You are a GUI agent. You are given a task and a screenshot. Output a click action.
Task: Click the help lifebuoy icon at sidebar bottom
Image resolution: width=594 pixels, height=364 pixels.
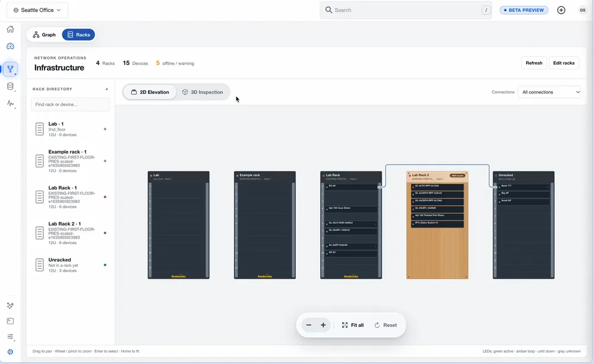[x=10, y=352]
